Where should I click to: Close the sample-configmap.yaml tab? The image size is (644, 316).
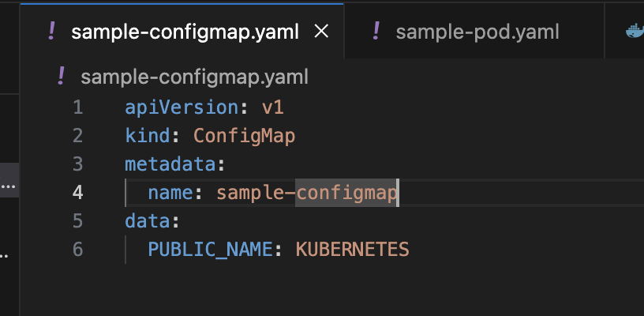(x=321, y=31)
